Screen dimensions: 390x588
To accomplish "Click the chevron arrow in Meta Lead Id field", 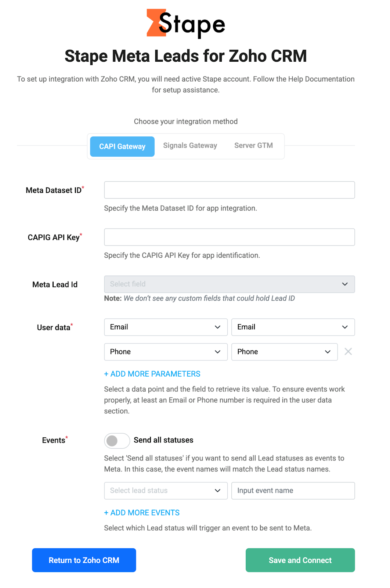I will pyautogui.click(x=345, y=284).
